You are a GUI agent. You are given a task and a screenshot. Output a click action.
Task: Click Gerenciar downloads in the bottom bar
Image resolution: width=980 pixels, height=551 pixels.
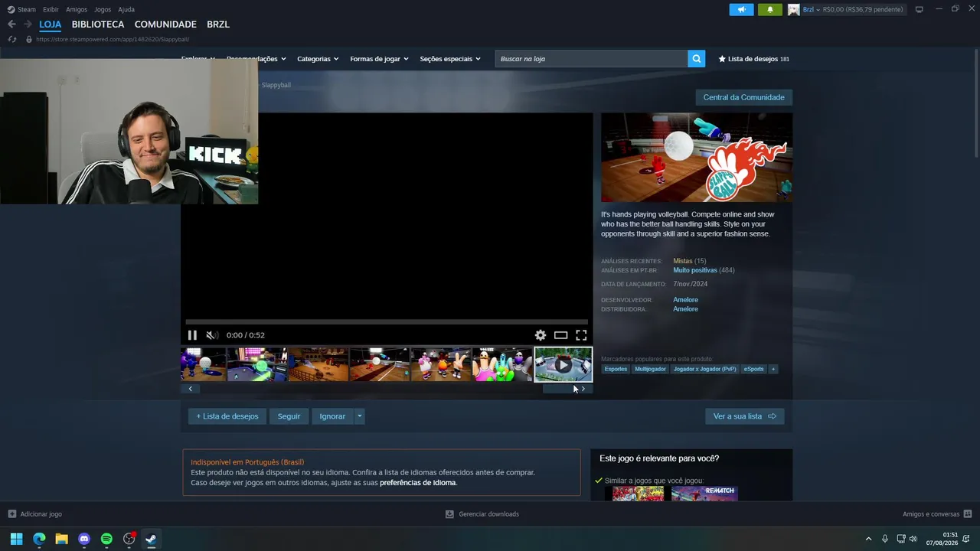[482, 514]
